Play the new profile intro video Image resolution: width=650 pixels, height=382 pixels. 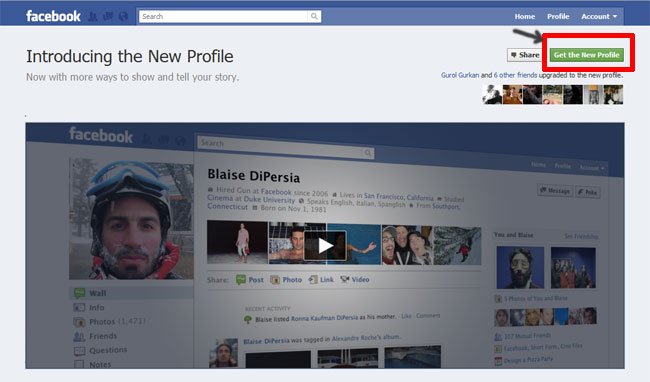pyautogui.click(x=325, y=245)
